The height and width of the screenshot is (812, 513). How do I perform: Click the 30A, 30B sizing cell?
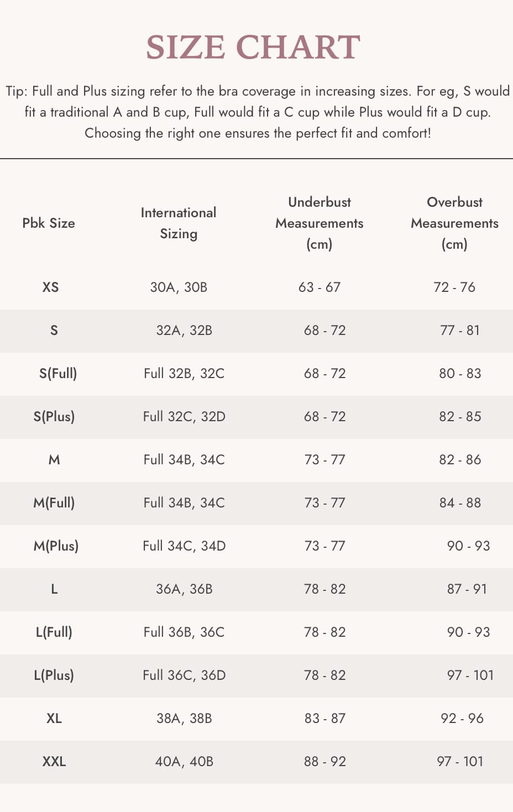pos(179,287)
